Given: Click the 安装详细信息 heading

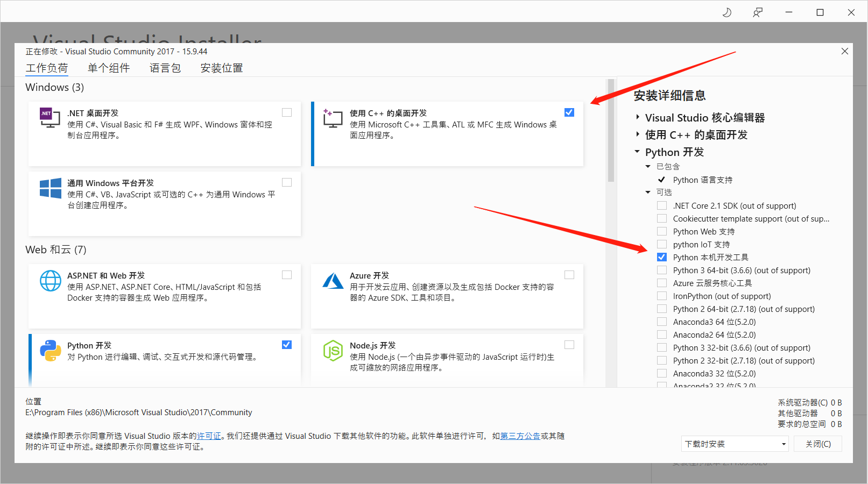Looking at the screenshot, I should point(670,96).
